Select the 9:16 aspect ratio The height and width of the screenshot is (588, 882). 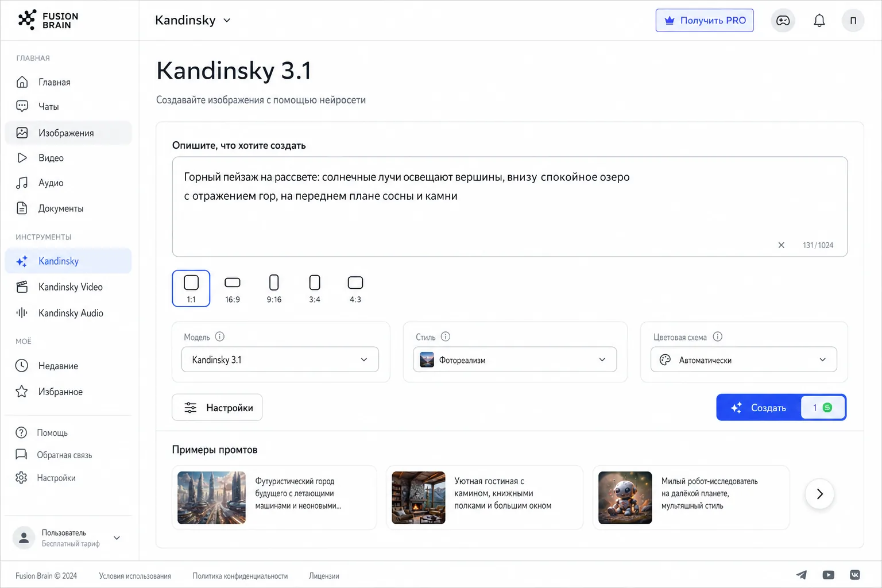click(274, 288)
